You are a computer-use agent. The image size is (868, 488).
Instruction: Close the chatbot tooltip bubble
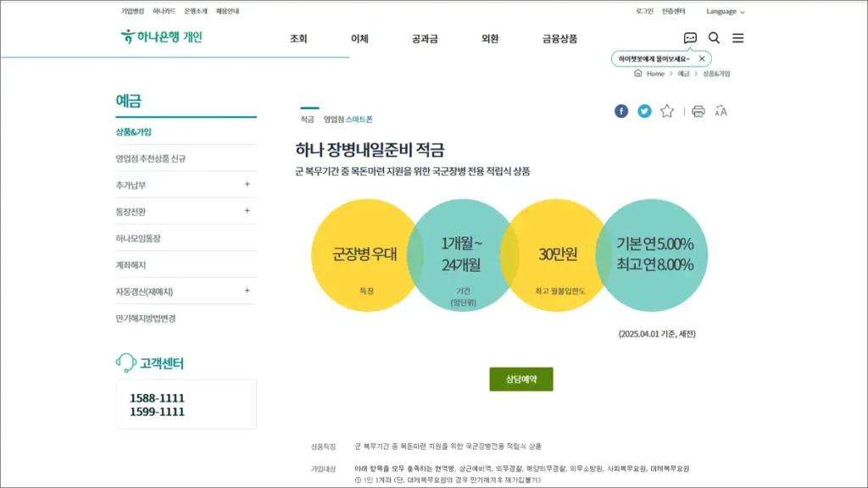tap(702, 58)
